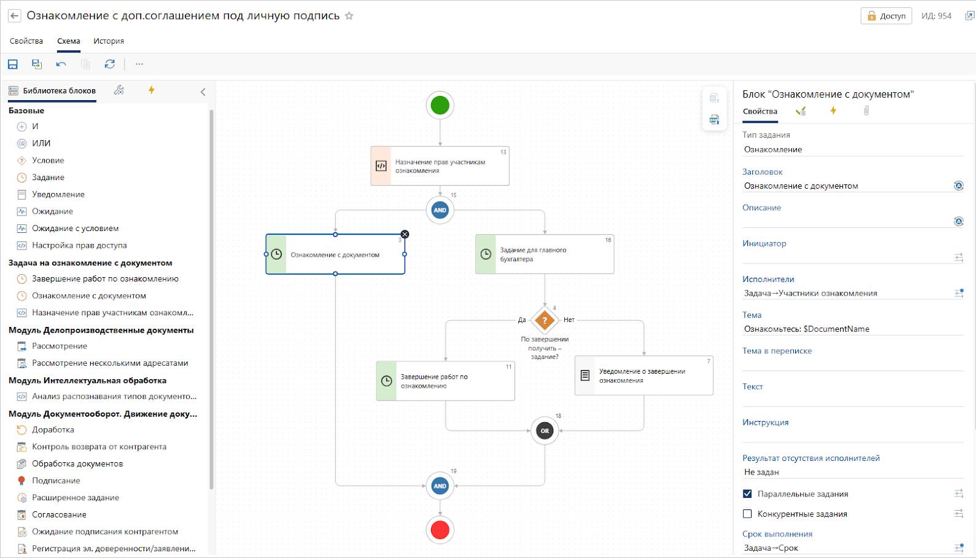Click the save icon in the toolbar
Image resolution: width=980 pixels, height=558 pixels.
pos(13,64)
